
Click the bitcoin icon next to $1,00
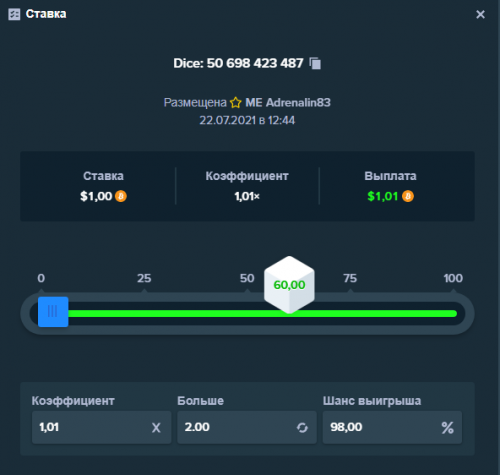(x=121, y=196)
